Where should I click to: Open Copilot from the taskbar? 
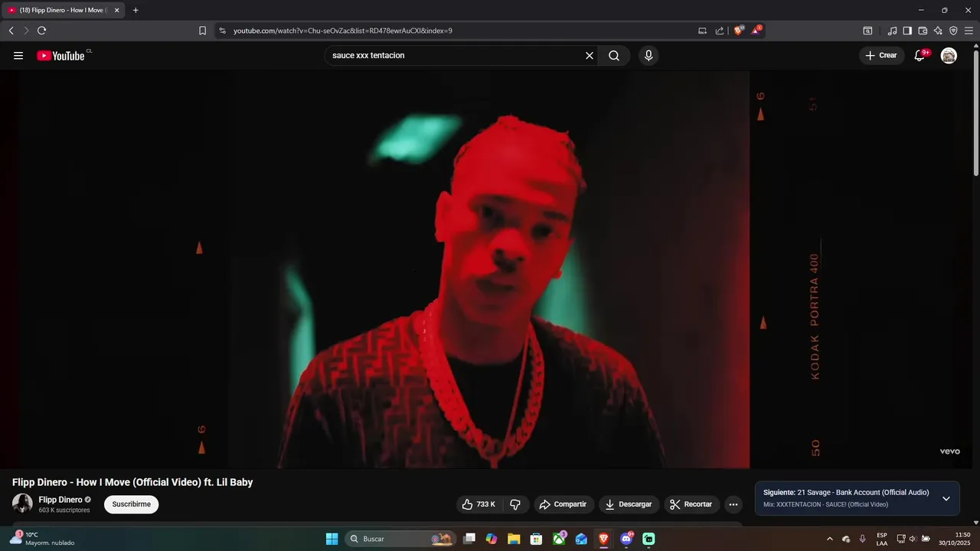click(492, 539)
